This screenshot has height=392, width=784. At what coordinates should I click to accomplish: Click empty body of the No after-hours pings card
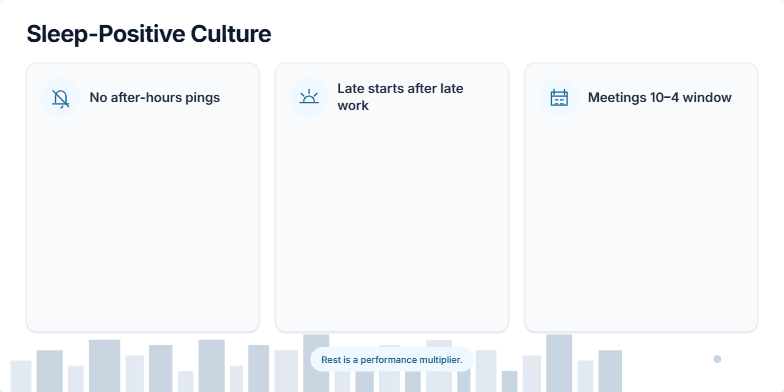coord(142,220)
